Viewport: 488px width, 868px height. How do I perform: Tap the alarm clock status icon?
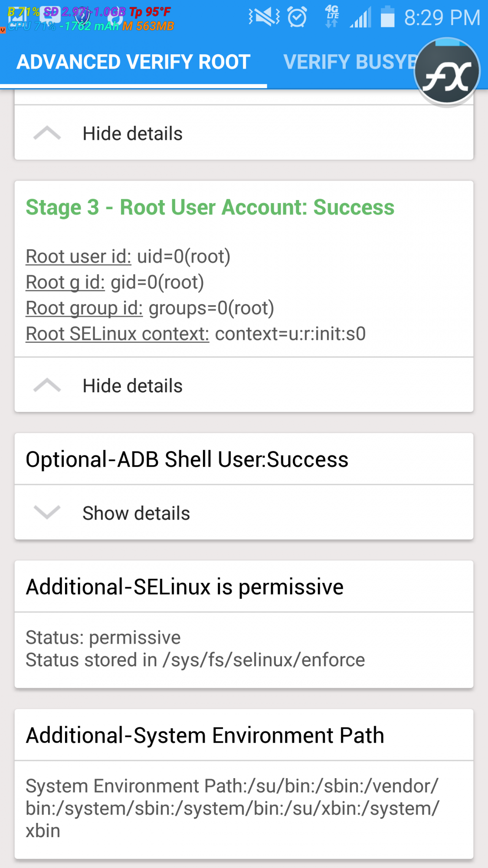(297, 17)
